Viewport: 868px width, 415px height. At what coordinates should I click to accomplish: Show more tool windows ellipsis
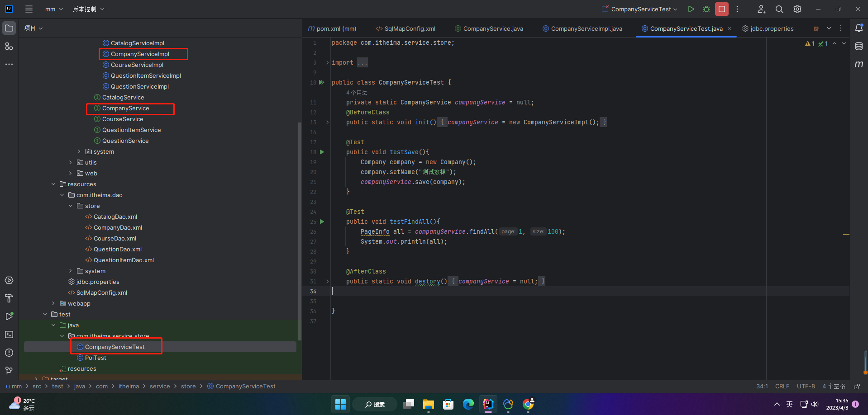click(x=9, y=64)
